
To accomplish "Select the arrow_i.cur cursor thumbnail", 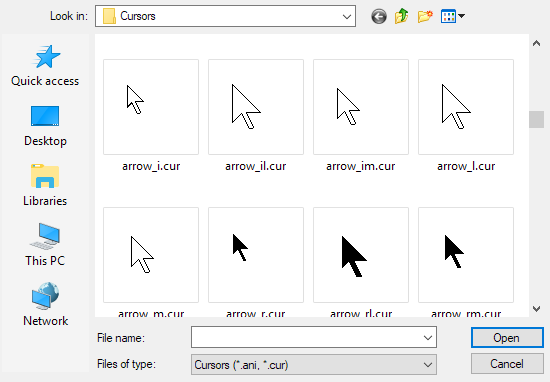I will 151,107.
